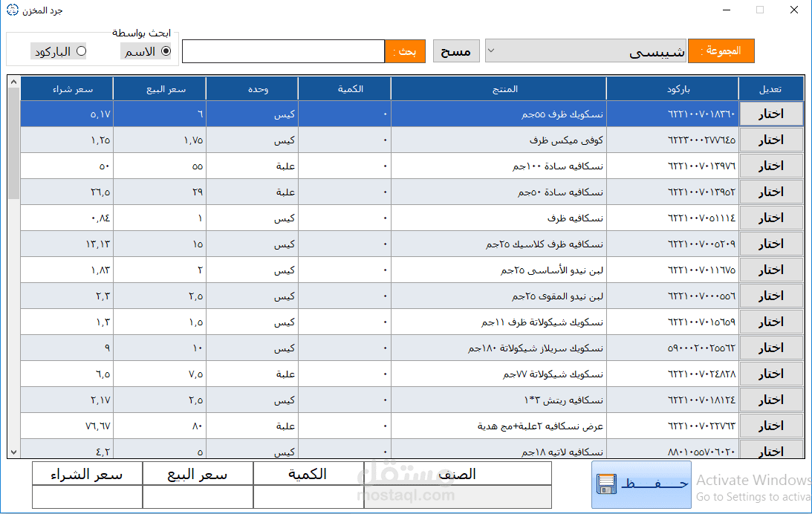This screenshot has height=514, width=812.
Task: Click the vertical scrollbar thumb of the table
Action: (x=14, y=144)
